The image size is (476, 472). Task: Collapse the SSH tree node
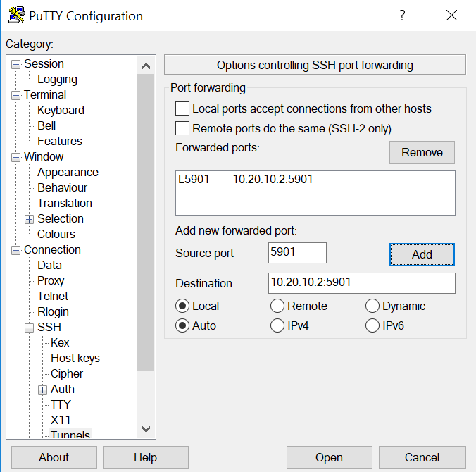29,328
